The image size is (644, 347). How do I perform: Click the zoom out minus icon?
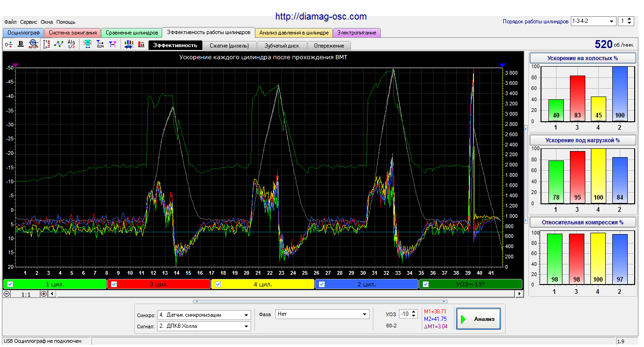(7, 294)
